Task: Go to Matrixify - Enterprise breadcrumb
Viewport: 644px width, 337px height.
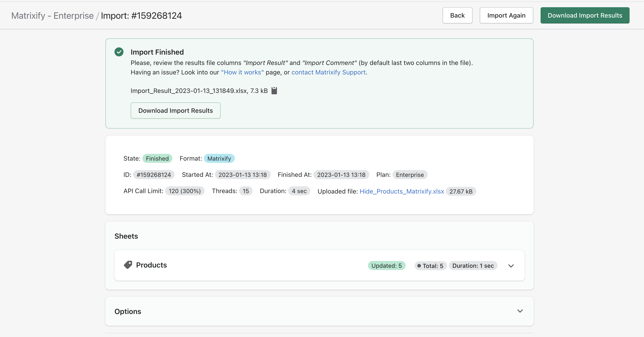Action: tap(53, 16)
